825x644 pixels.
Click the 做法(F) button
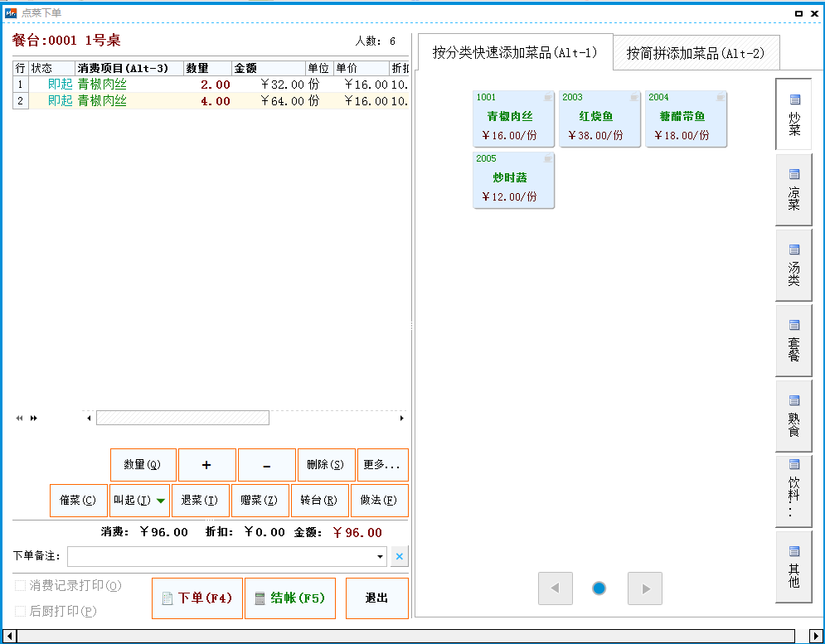tap(380, 501)
